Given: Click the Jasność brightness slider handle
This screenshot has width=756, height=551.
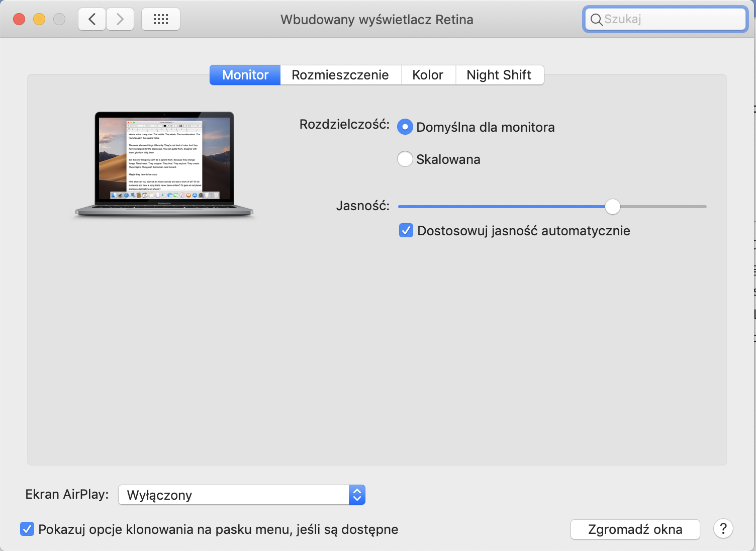Looking at the screenshot, I should 612,207.
